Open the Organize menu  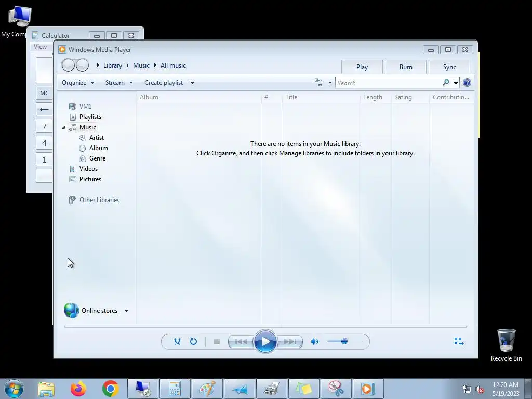(78, 83)
